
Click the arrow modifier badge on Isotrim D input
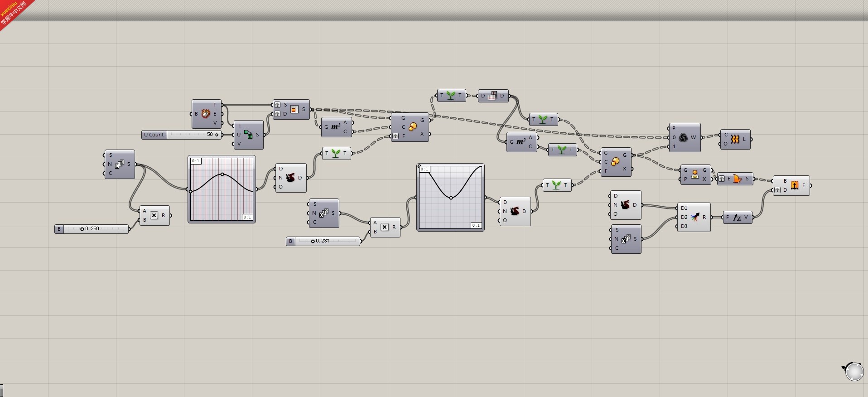click(x=277, y=114)
